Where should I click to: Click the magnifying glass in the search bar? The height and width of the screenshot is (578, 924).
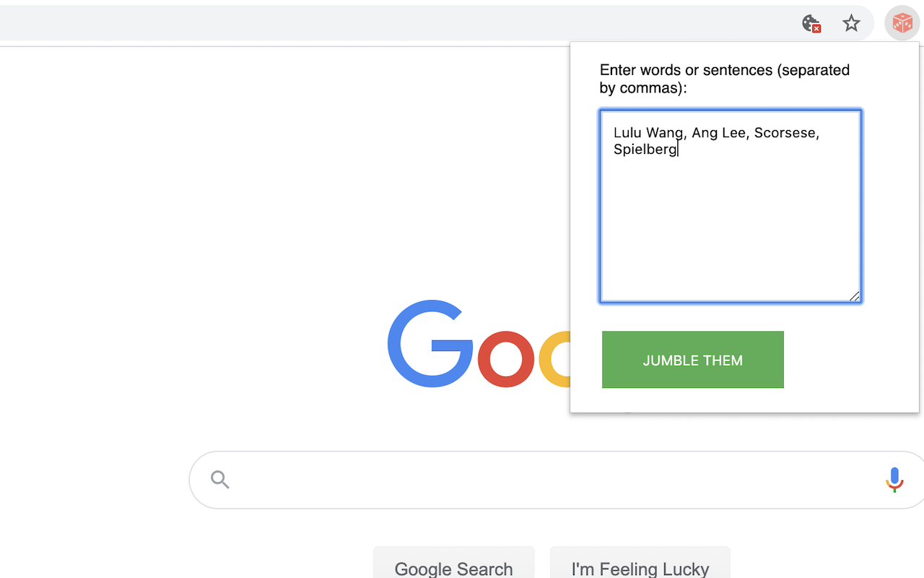point(219,479)
